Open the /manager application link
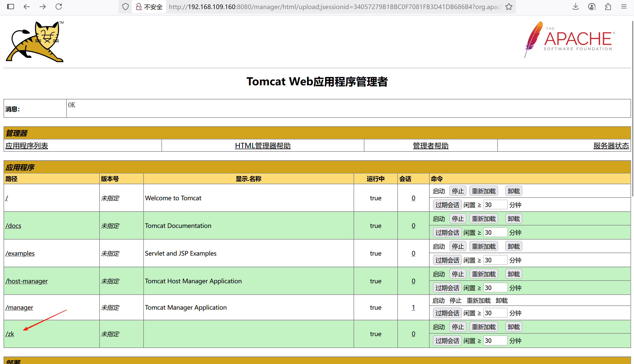This screenshot has width=634, height=364. tap(19, 307)
